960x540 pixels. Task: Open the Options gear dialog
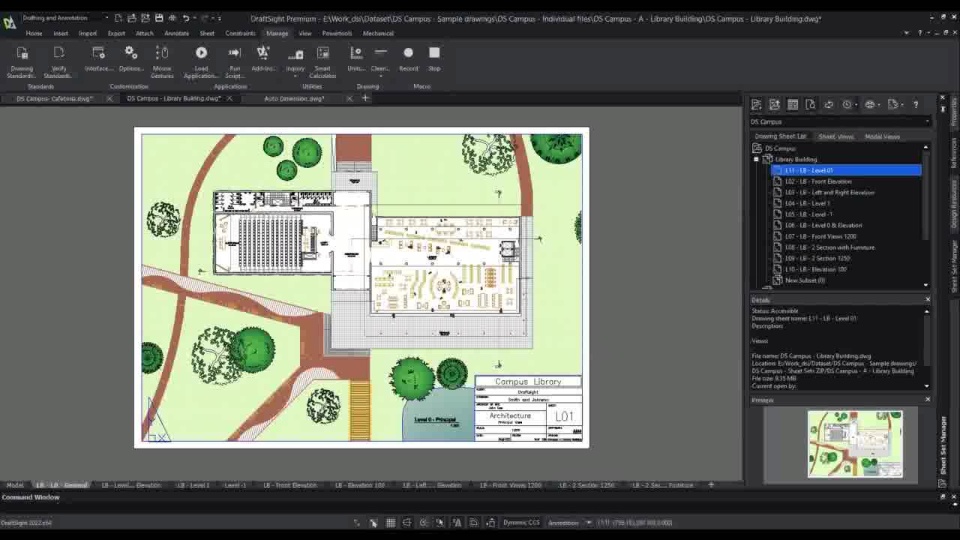coord(131,59)
